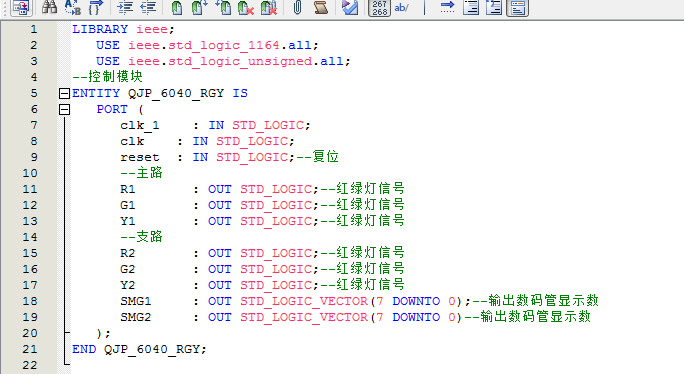
Task: Toggle line numbers with the 267/268 icon
Action: pyautogui.click(x=380, y=8)
